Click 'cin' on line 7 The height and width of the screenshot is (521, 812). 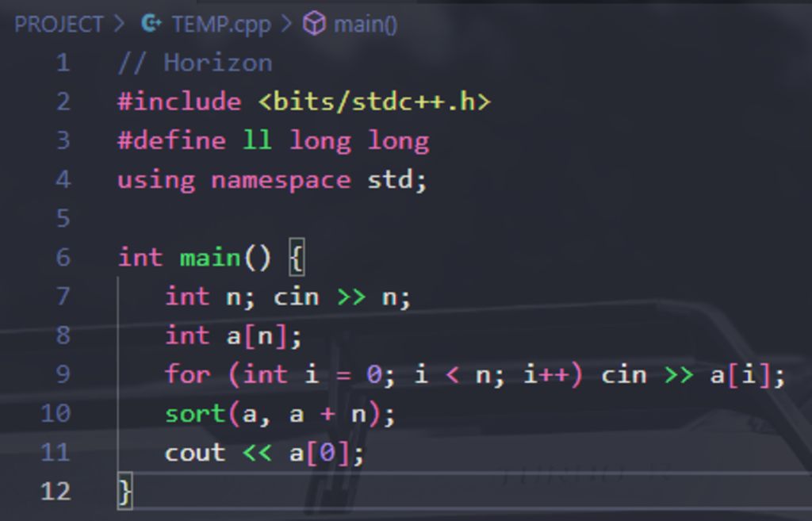[x=297, y=297]
